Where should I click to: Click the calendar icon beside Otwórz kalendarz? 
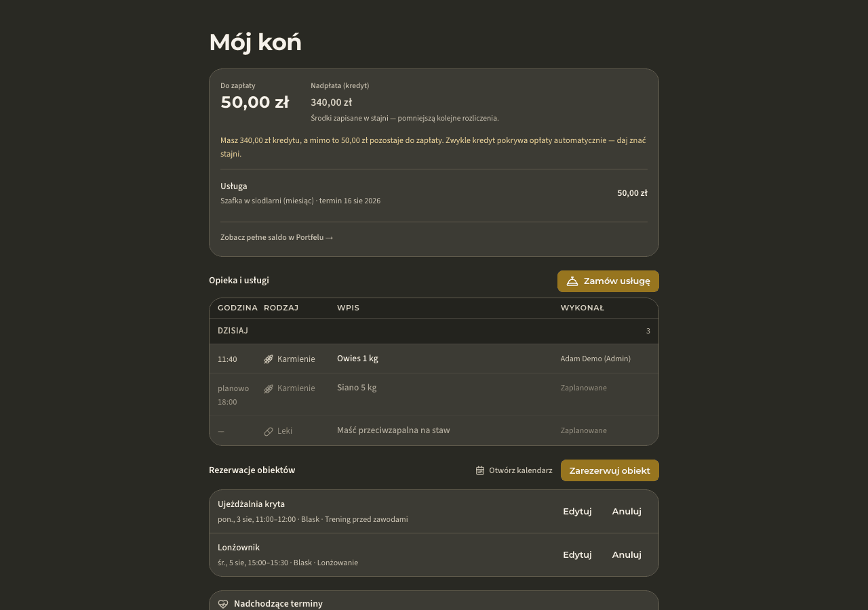coord(480,470)
